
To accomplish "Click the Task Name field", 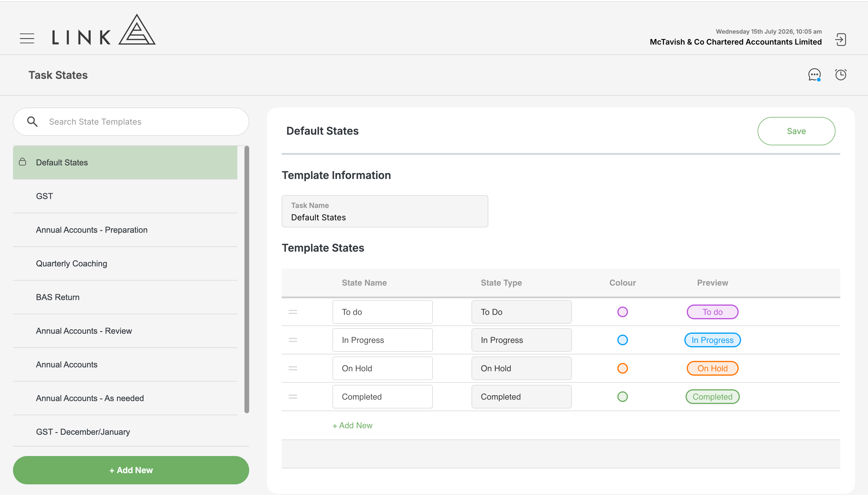I will coord(385,211).
